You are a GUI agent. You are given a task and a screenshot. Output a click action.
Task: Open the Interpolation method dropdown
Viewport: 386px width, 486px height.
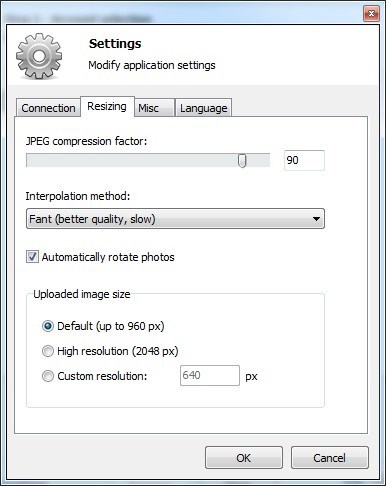175,219
